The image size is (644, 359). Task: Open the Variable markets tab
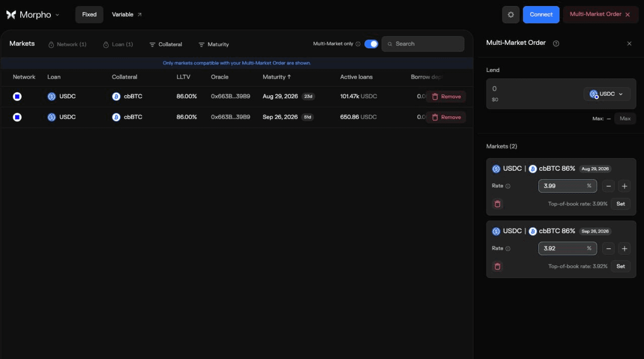pos(127,15)
